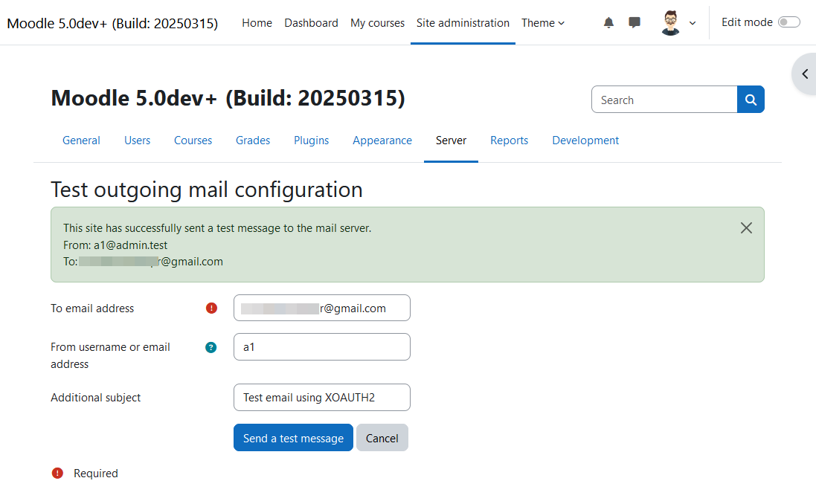Viewport: 816px width, 504px height.
Task: Dismiss the success notification with X
Action: tap(746, 227)
